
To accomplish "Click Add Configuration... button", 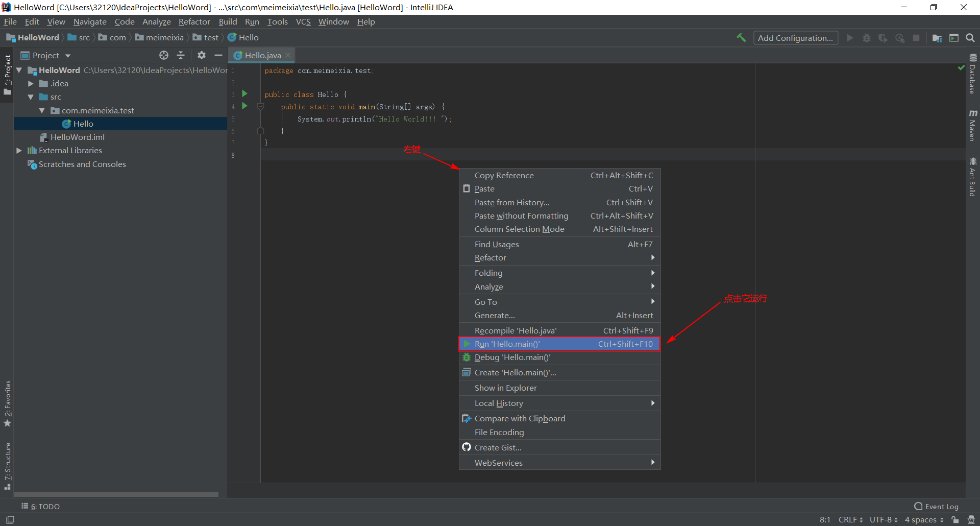I will (795, 38).
